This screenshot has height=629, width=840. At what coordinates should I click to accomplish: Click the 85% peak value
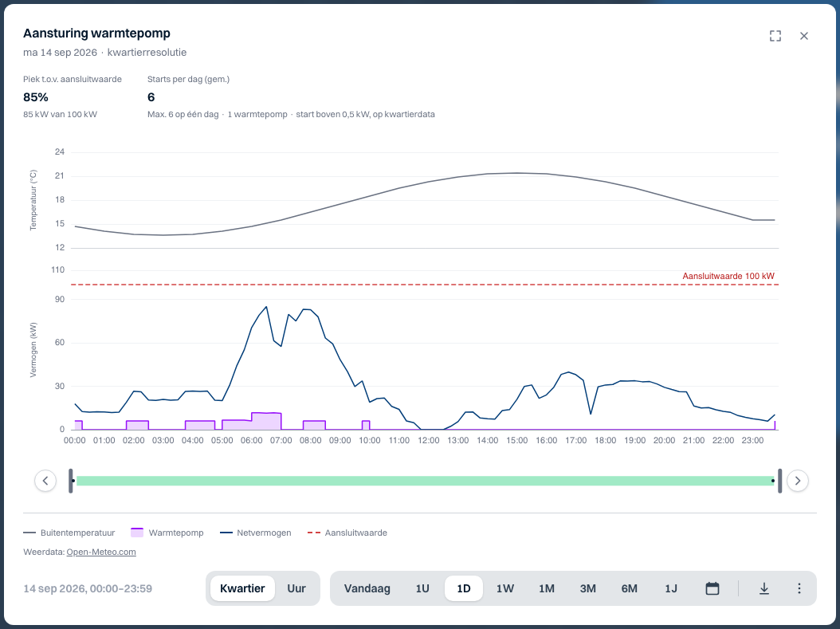point(36,97)
